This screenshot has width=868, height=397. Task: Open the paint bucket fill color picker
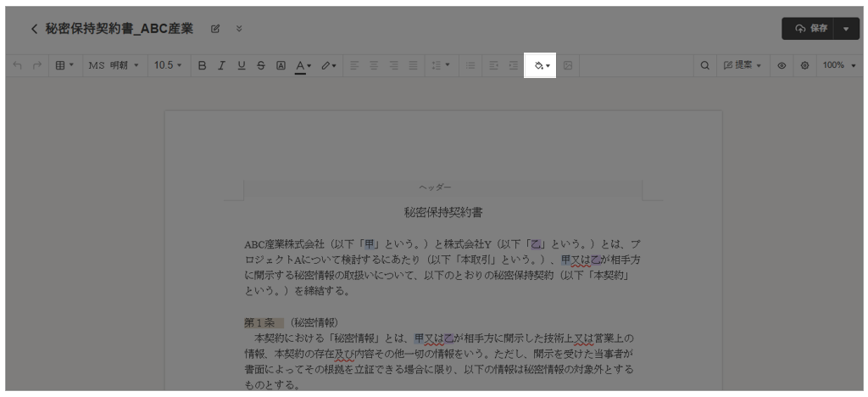(542, 65)
